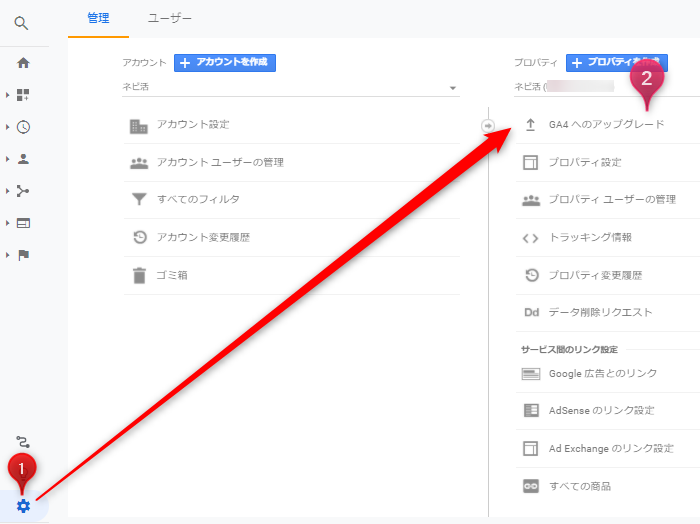This screenshot has width=700, height=524.
Task: Open the Realtime clock icon
Action: click(23, 127)
